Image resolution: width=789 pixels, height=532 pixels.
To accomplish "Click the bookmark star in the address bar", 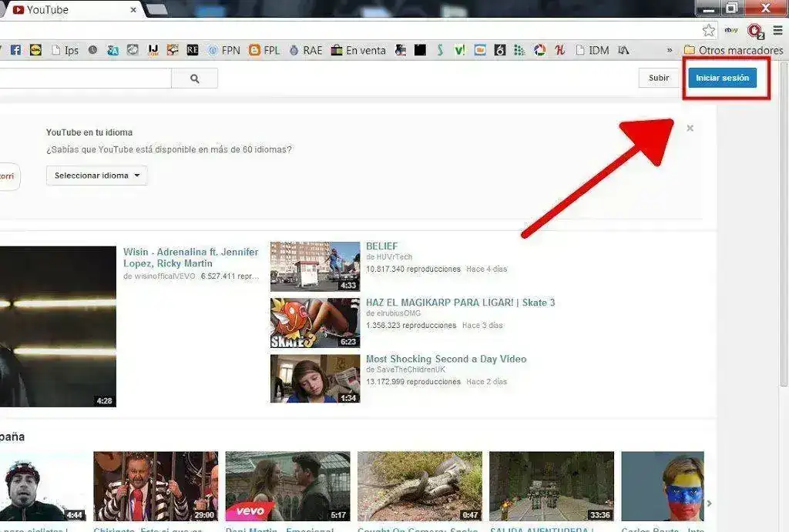I will pyautogui.click(x=708, y=28).
